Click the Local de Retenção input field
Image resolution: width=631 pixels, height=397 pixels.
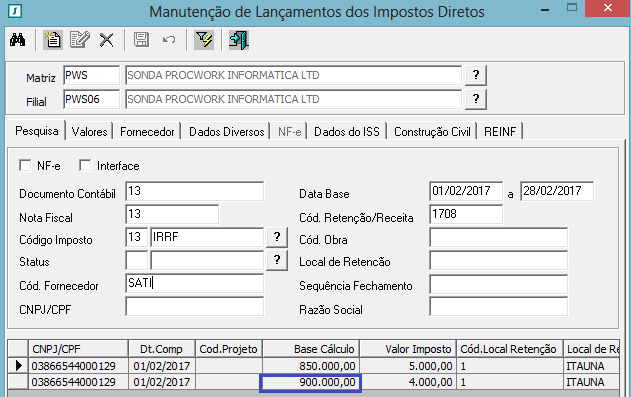point(499,261)
